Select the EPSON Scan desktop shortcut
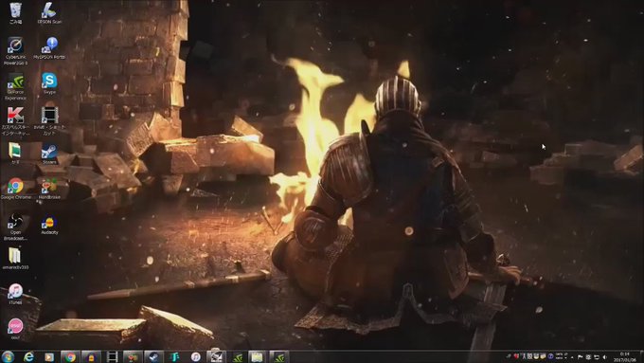Screen dimensions: 644x363 coord(49,12)
